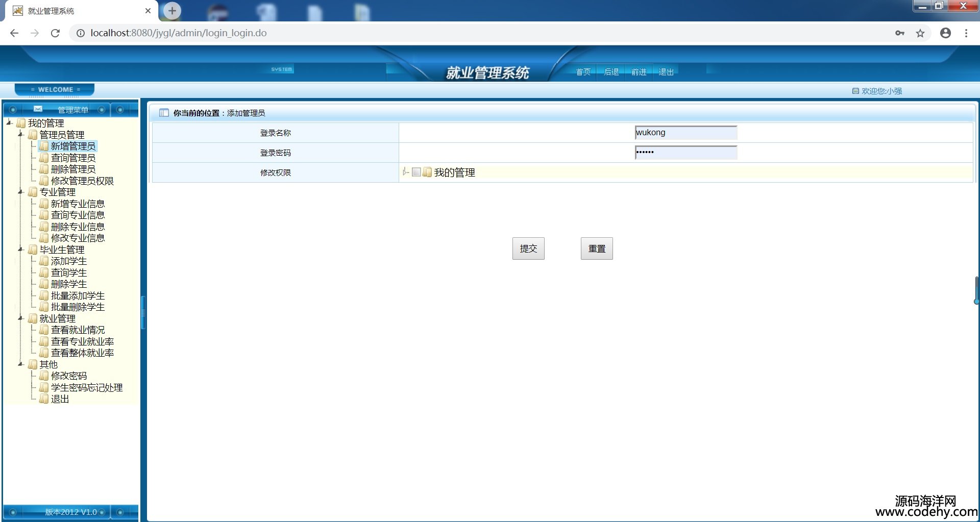980x522 pixels.
Task: Click the 欢迎您:小强 greeting text
Action: [881, 91]
